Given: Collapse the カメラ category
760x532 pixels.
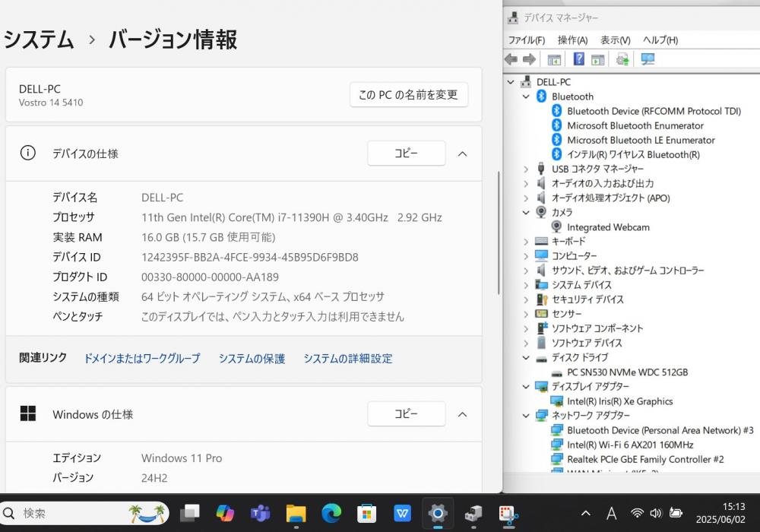Looking at the screenshot, I should pos(526,213).
